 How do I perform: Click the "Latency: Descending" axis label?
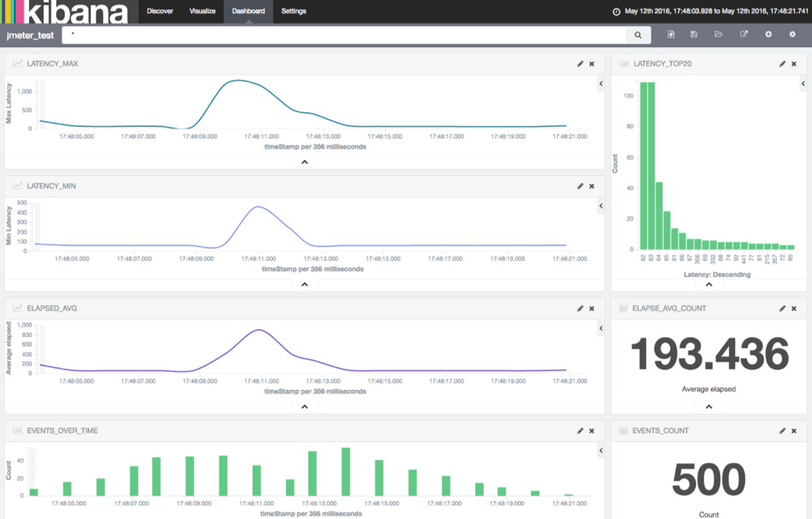(717, 275)
